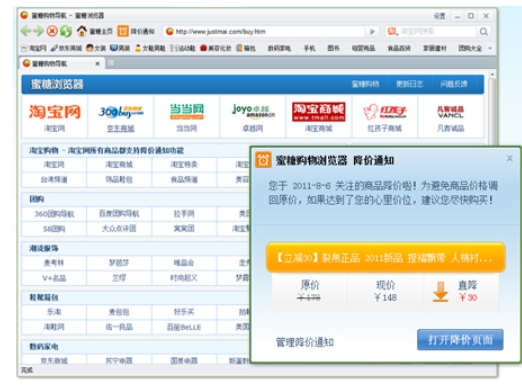Open 男装 bookmark in bookmarks bar
The width and height of the screenshot is (522, 387).
click(x=120, y=48)
